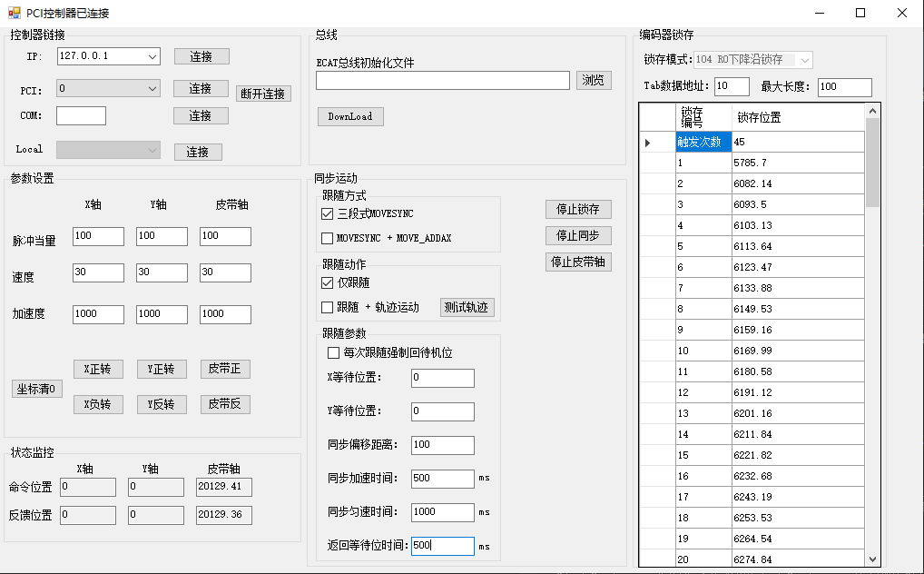924x574 pixels.
Task: Click the COM port input field
Action: pyautogui.click(x=82, y=115)
